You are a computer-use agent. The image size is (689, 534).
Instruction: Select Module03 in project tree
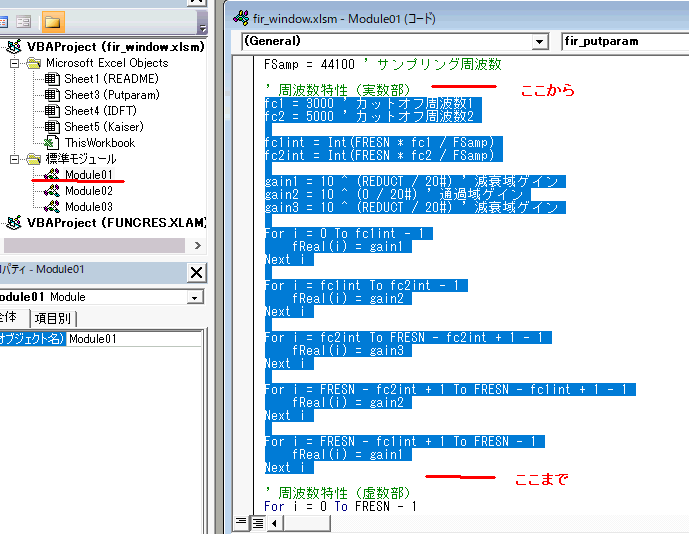pyautogui.click(x=89, y=207)
